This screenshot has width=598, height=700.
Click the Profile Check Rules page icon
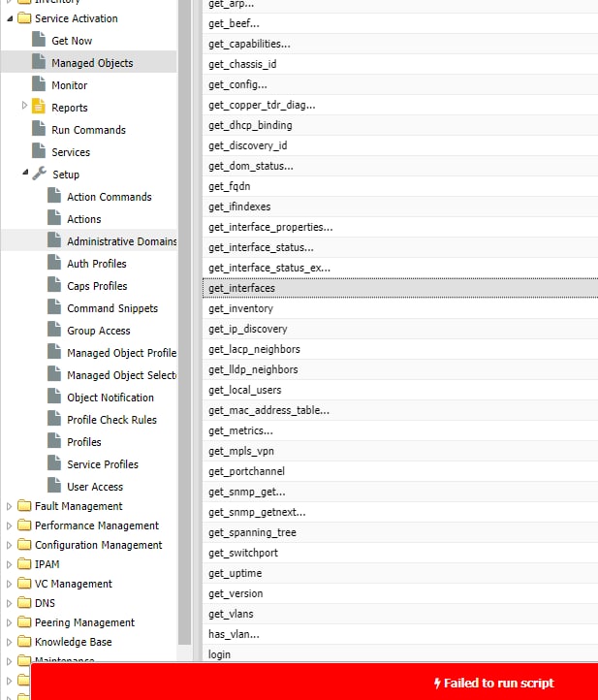pyautogui.click(x=54, y=419)
